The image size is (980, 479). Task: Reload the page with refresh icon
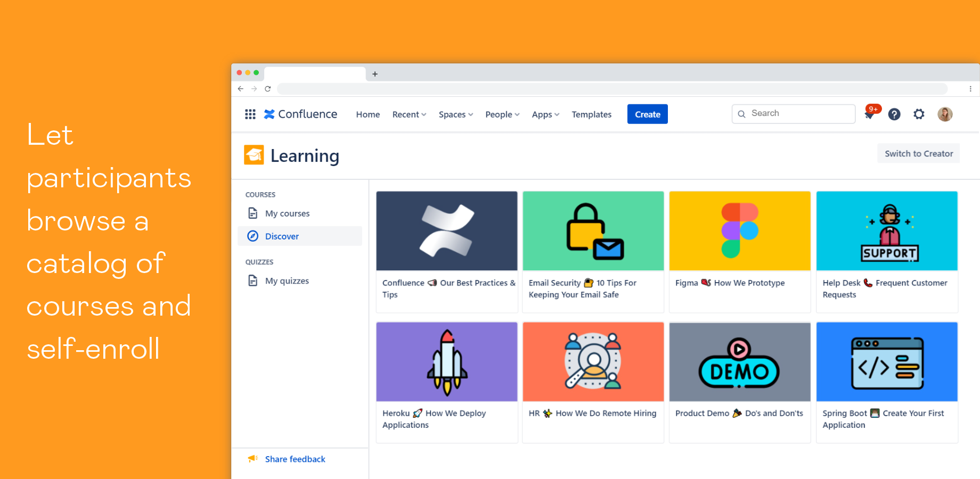pyautogui.click(x=268, y=89)
